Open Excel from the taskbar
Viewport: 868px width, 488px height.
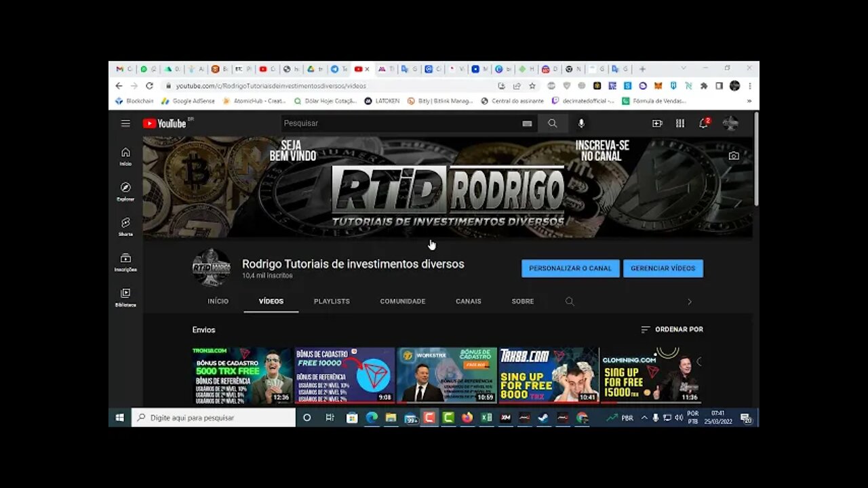[x=486, y=418]
